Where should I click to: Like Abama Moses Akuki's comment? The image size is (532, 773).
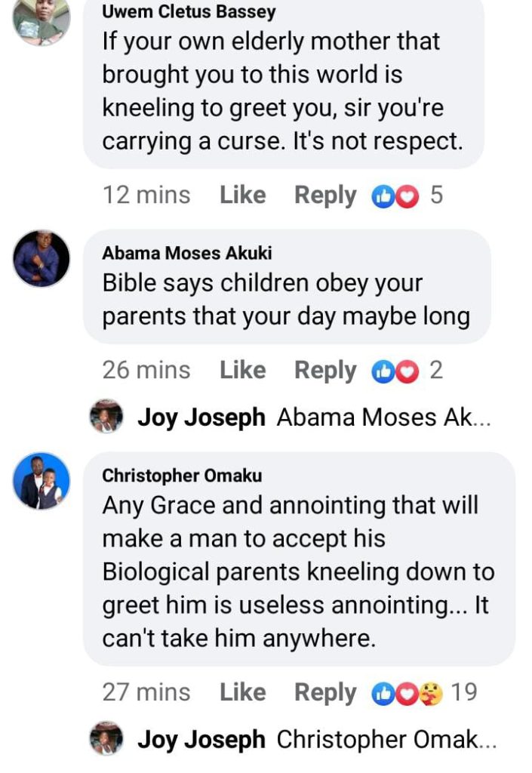pyautogui.click(x=242, y=371)
